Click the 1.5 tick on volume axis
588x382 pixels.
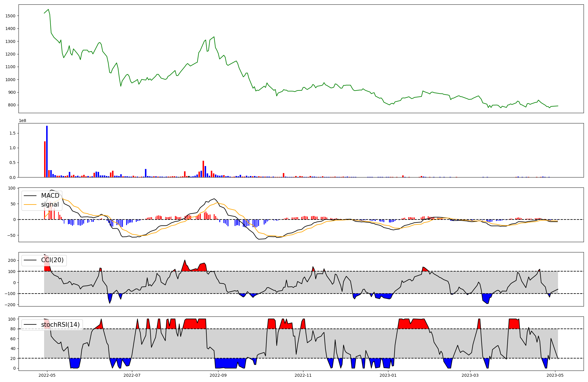point(13,133)
